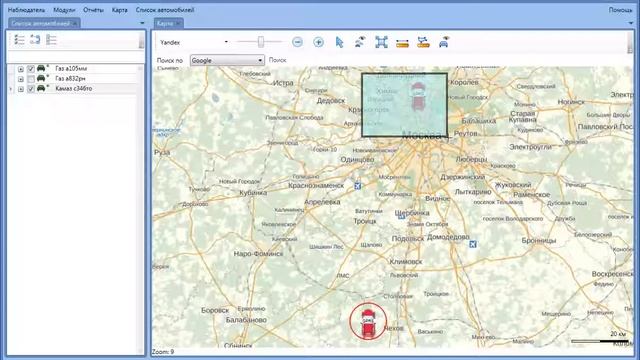The image size is (640, 360).
Task: Zoom out the map with minus button
Action: (x=298, y=42)
